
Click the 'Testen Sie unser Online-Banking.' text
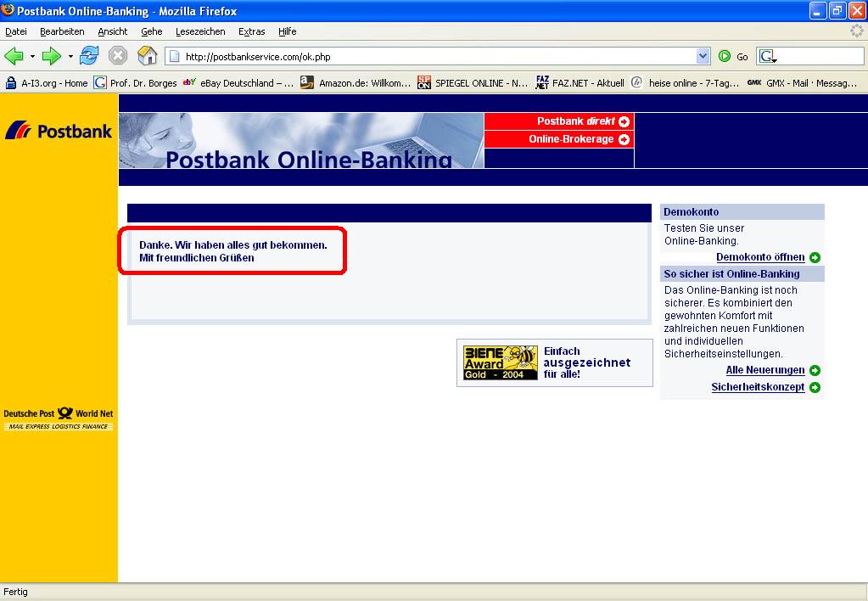[x=704, y=234]
